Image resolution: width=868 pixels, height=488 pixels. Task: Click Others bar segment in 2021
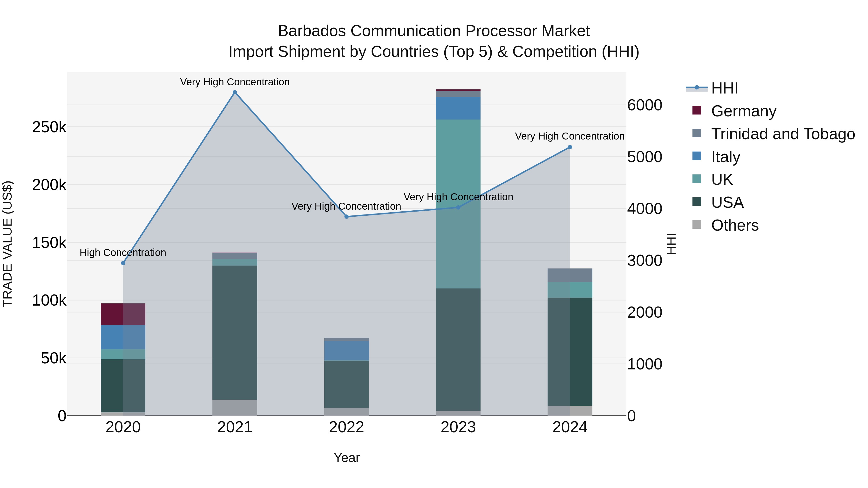pos(235,408)
